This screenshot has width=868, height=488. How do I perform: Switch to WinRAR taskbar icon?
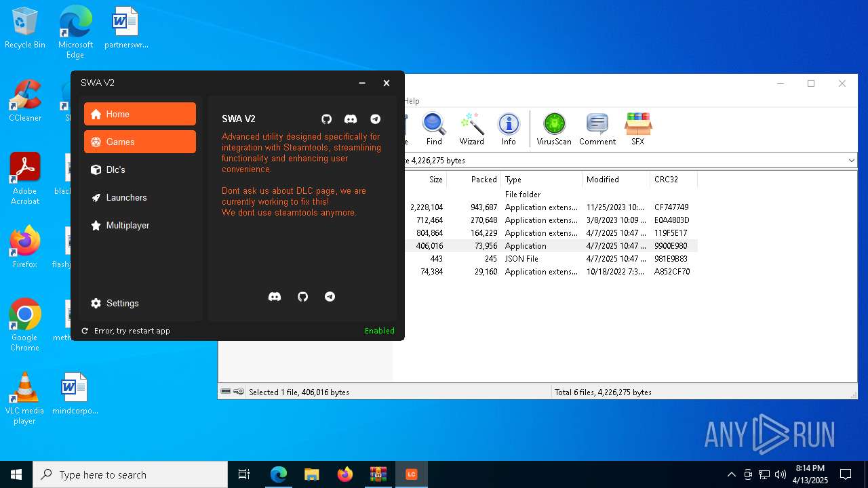click(x=378, y=474)
